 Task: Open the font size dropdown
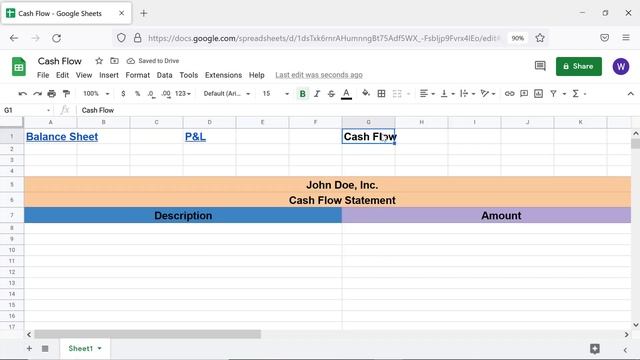pos(276,94)
